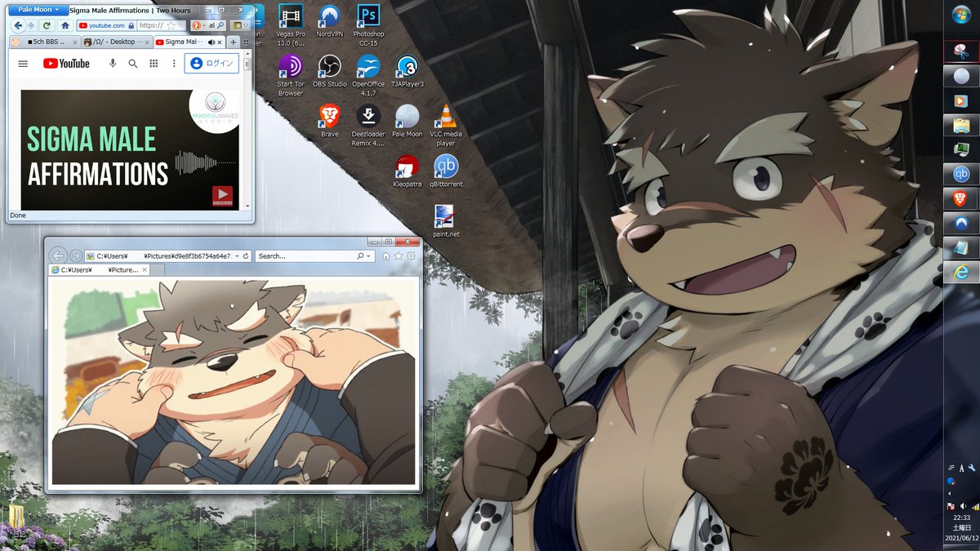Click the YouTube voice search microphone icon
This screenshot has height=551, width=980.
112,64
